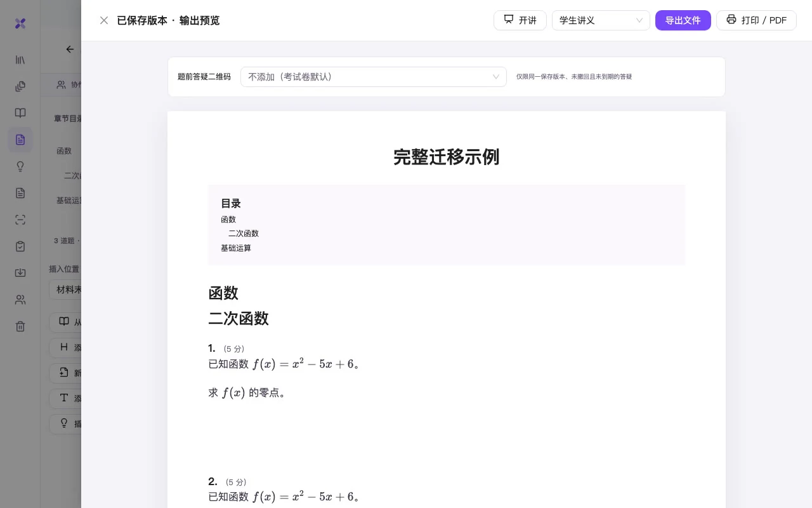Click the 已保存版本 · 输出预览 title

click(168, 20)
